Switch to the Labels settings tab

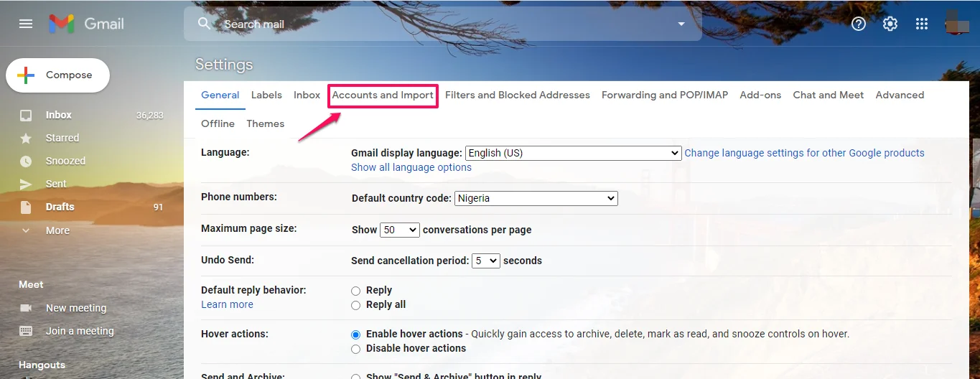pos(266,95)
